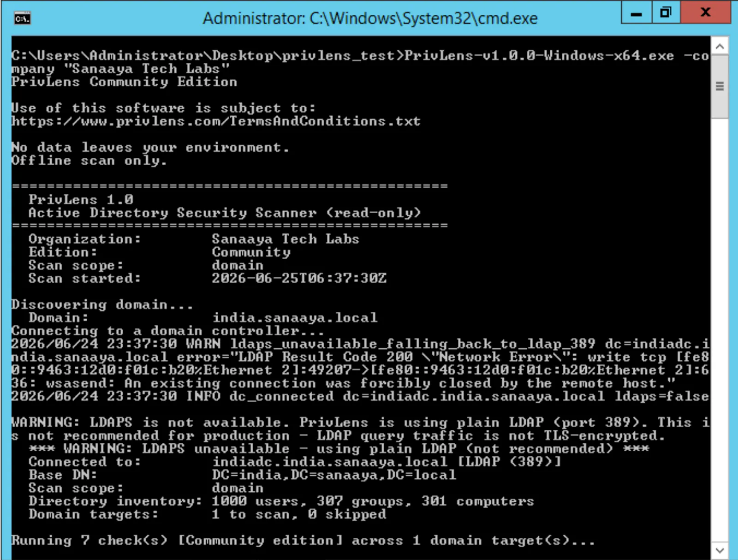
Task: Click the INFO 'dc_connected' log line
Action: [x=360, y=396]
